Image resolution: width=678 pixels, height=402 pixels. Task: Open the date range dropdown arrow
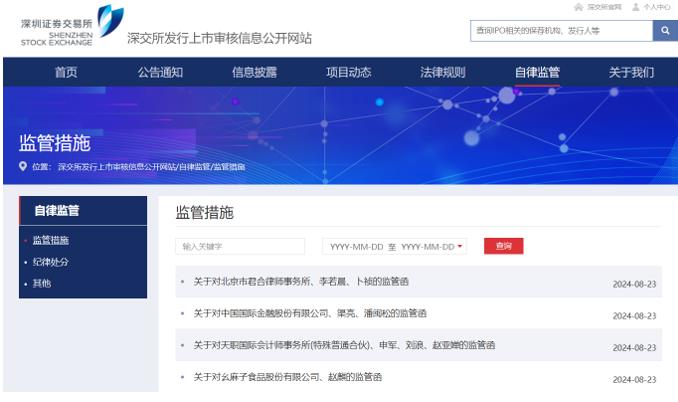tap(460, 246)
